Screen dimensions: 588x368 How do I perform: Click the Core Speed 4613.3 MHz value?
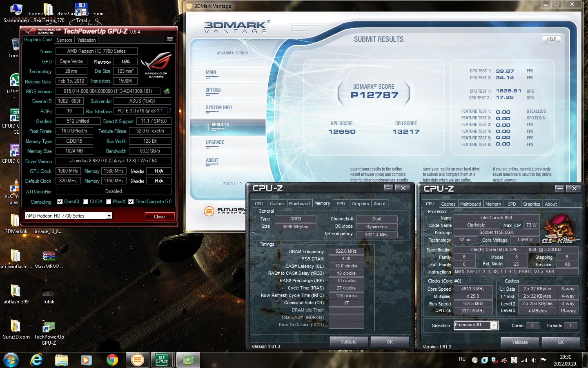pos(473,289)
